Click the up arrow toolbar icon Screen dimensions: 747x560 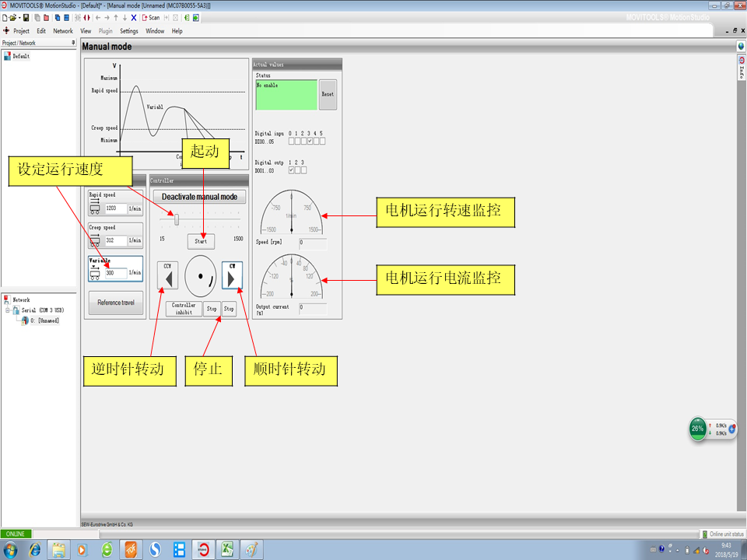pyautogui.click(x=115, y=17)
